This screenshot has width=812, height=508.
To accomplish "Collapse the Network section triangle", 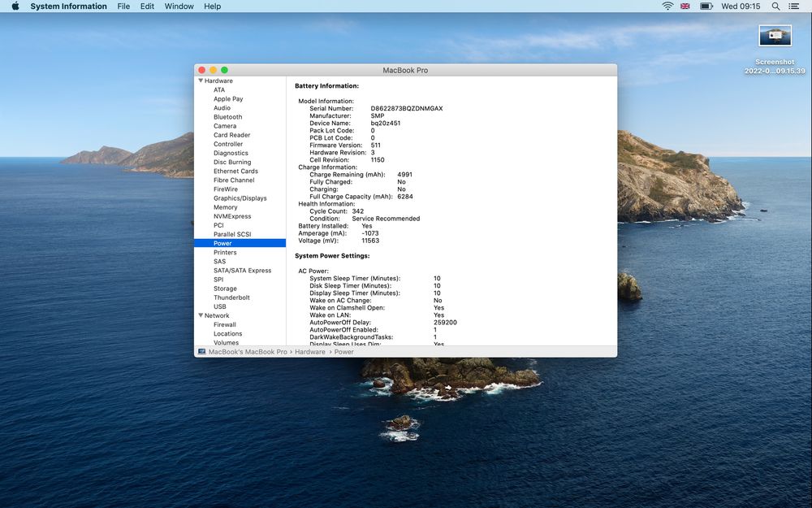I will point(201,315).
